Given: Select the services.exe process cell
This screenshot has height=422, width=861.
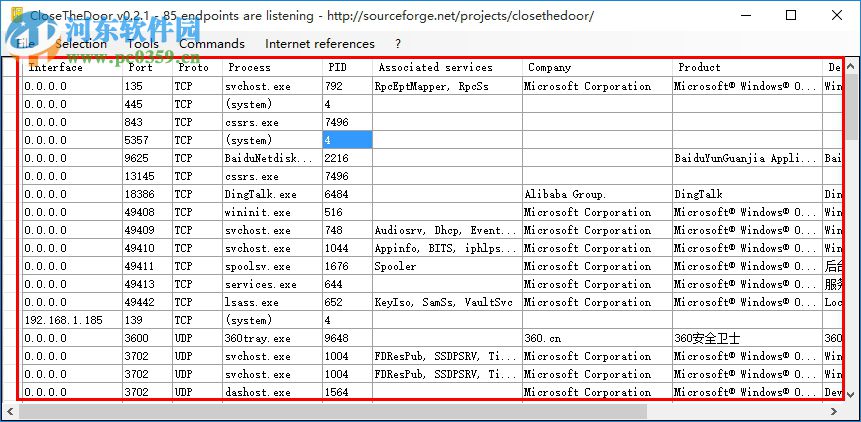Looking at the screenshot, I should click(272, 284).
